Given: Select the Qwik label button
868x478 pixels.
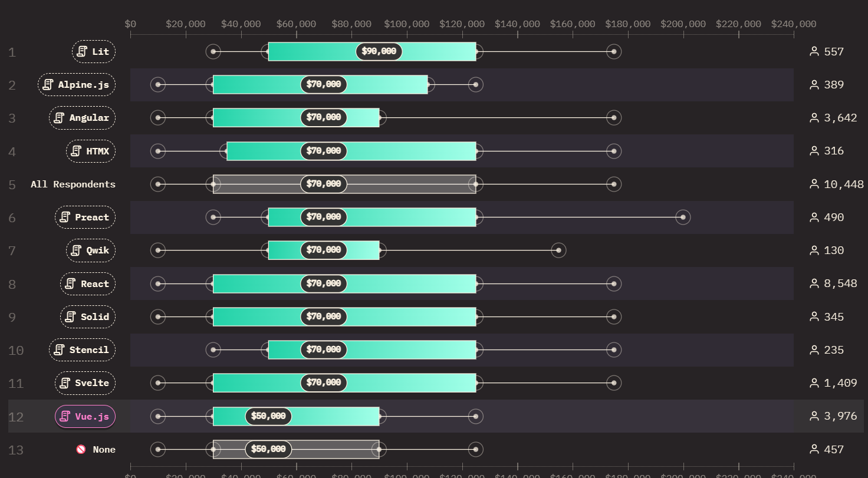Looking at the screenshot, I should click(91, 250).
